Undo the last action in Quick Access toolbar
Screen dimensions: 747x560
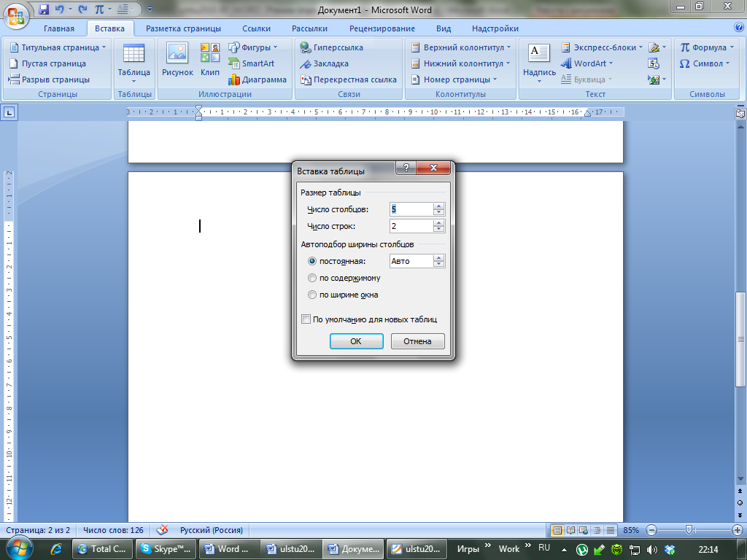pyautogui.click(x=60, y=9)
